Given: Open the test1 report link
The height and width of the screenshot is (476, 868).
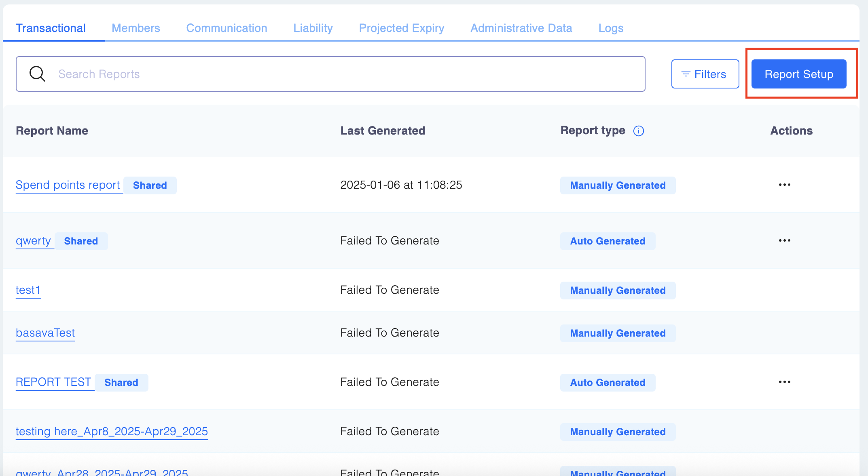Looking at the screenshot, I should pyautogui.click(x=28, y=290).
